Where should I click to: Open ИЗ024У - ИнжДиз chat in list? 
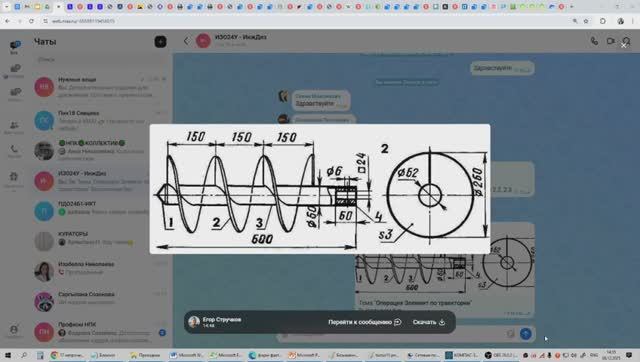coord(100,181)
